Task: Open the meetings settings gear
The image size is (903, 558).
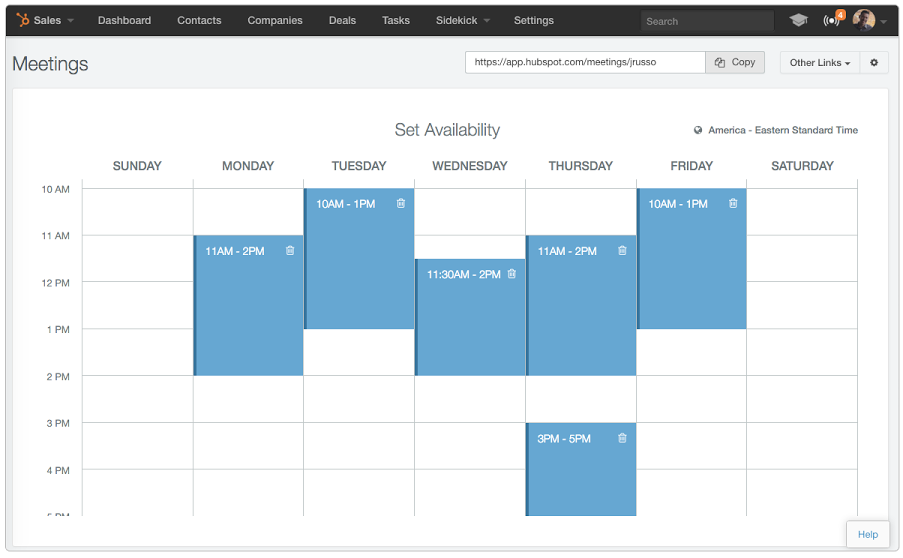Action: pos(874,62)
